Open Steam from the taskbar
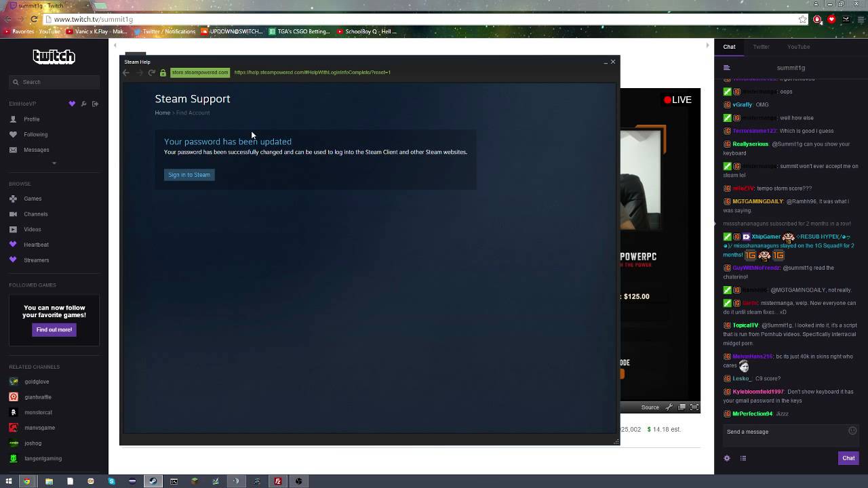 click(153, 481)
